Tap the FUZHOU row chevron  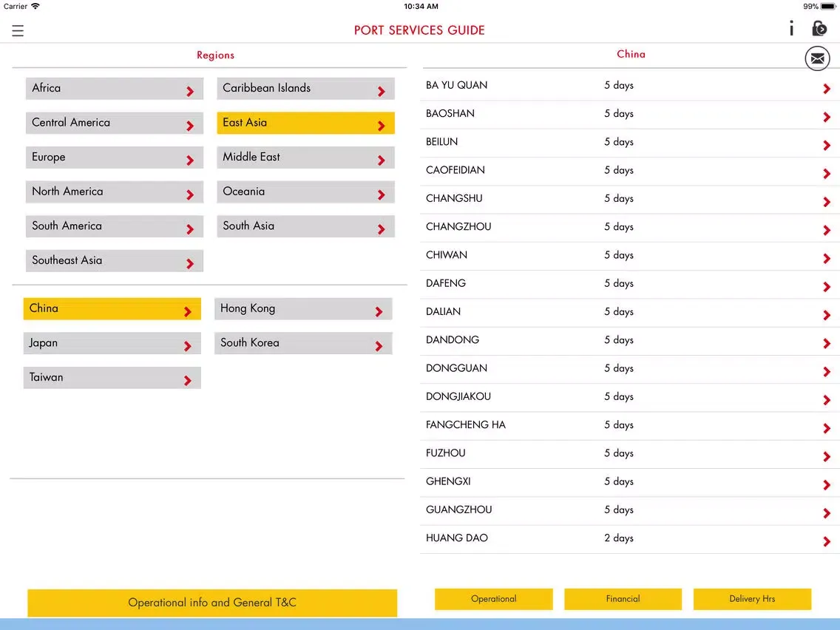click(827, 457)
